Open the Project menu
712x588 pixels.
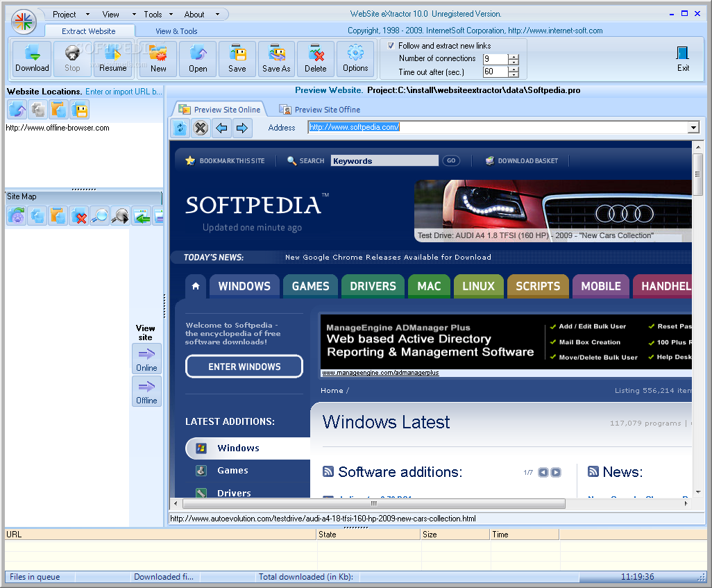(x=64, y=15)
